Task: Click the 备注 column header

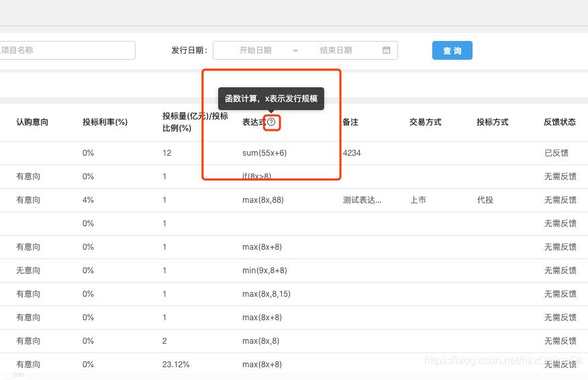Action: (350, 122)
